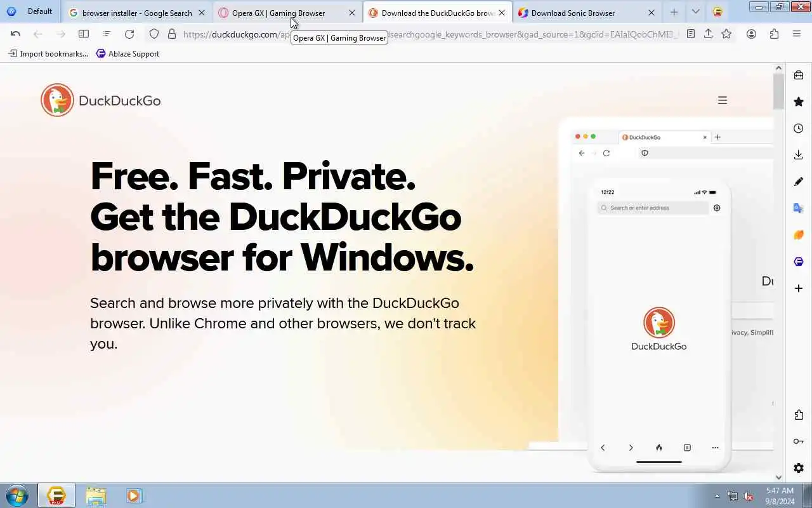Close the Download Sonic Browser tab
Image resolution: width=812 pixels, height=508 pixels.
pyautogui.click(x=652, y=13)
